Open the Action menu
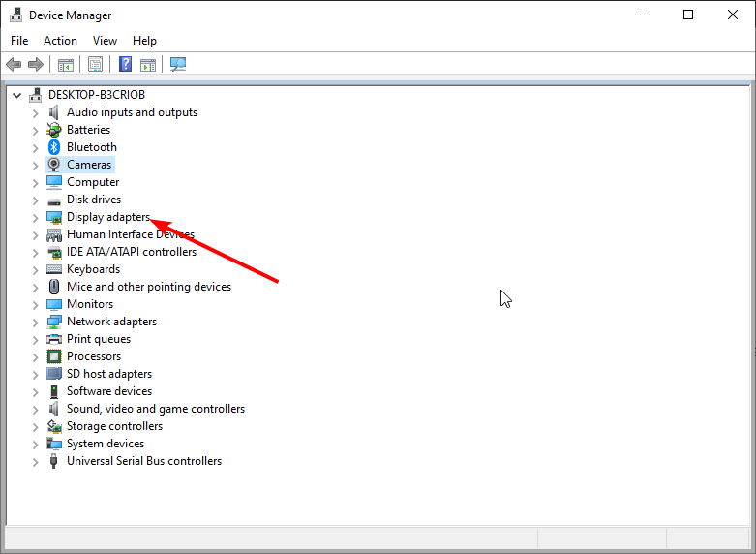Image resolution: width=756 pixels, height=554 pixels. pos(60,41)
